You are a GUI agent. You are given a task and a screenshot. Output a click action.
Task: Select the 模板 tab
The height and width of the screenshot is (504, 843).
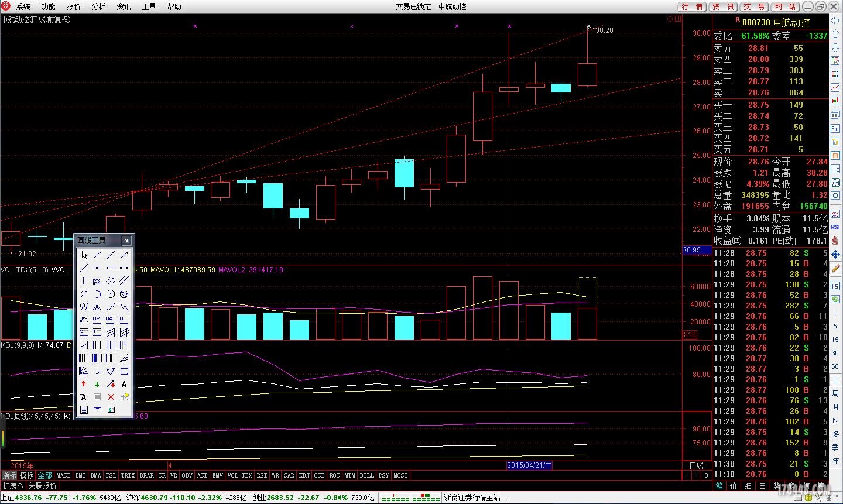point(27,475)
